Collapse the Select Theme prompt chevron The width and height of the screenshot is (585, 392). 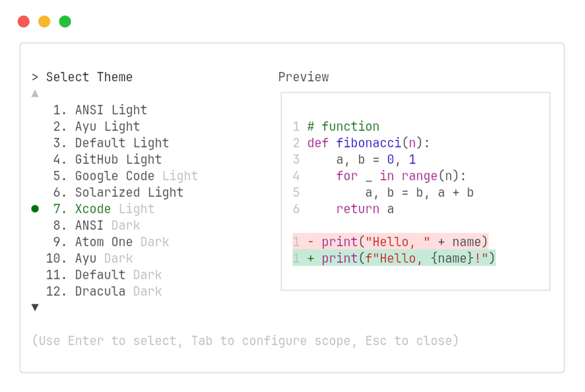tap(35, 77)
